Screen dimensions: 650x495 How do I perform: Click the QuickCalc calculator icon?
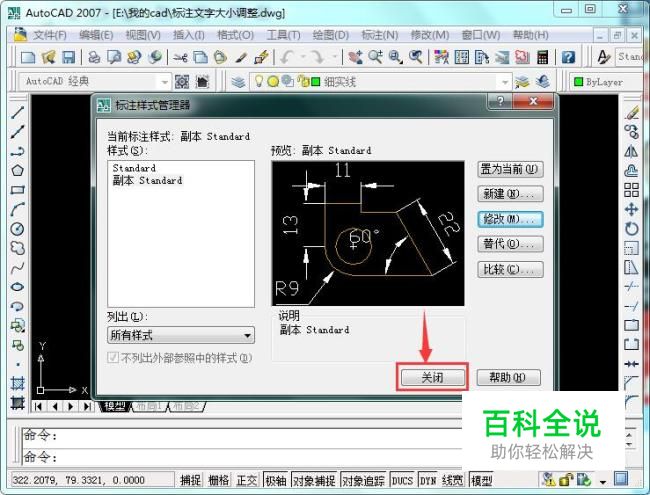tap(542, 57)
